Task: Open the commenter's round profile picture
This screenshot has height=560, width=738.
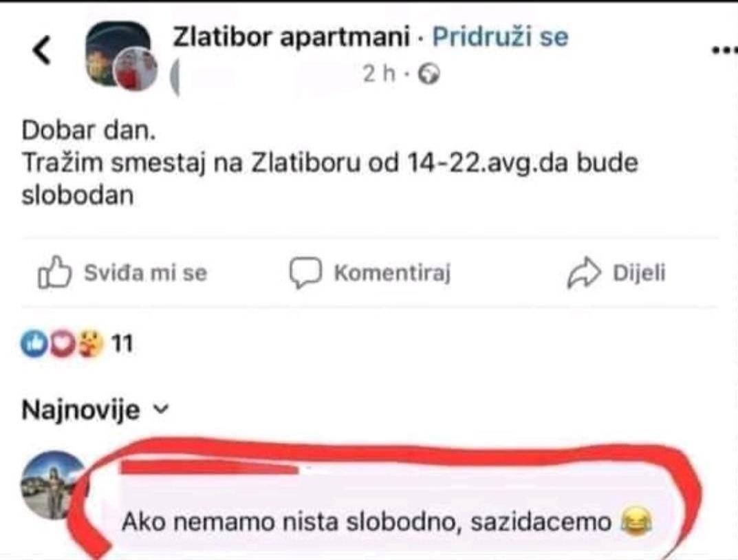Action: point(54,485)
